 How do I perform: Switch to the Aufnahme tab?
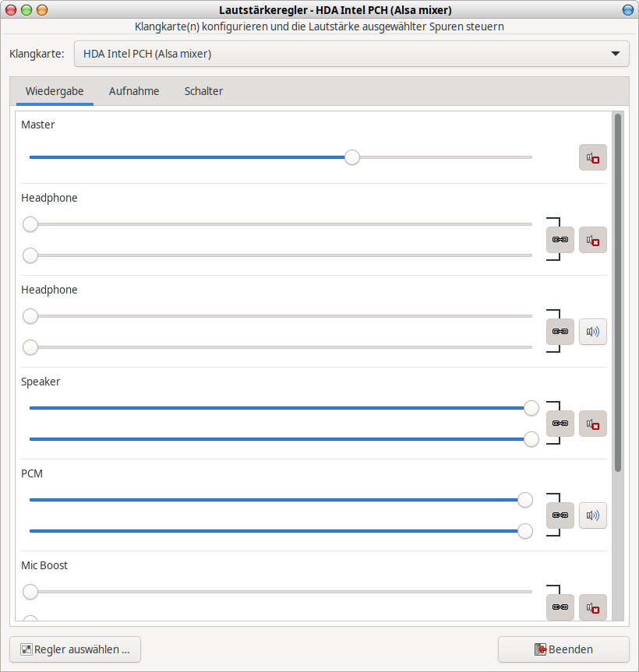(134, 91)
